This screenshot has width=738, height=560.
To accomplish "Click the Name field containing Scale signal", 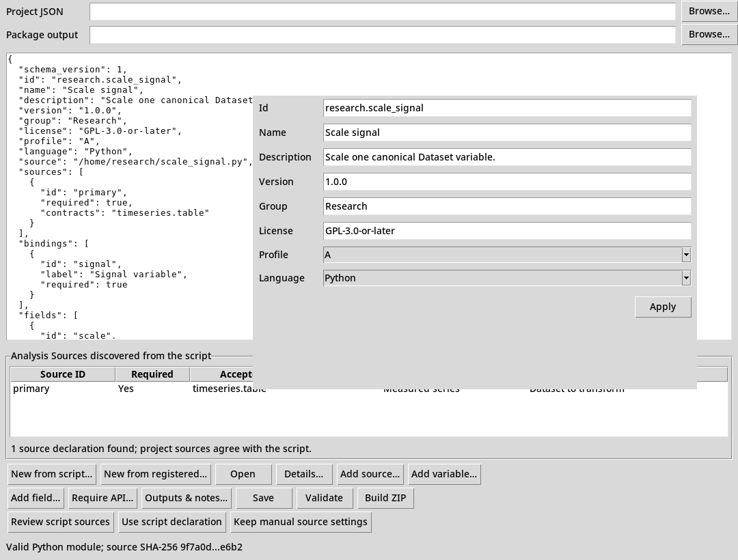I will (x=507, y=132).
